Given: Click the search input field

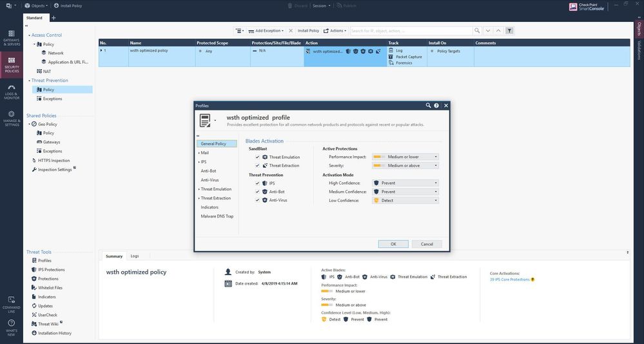Looking at the screenshot, I should [411, 30].
